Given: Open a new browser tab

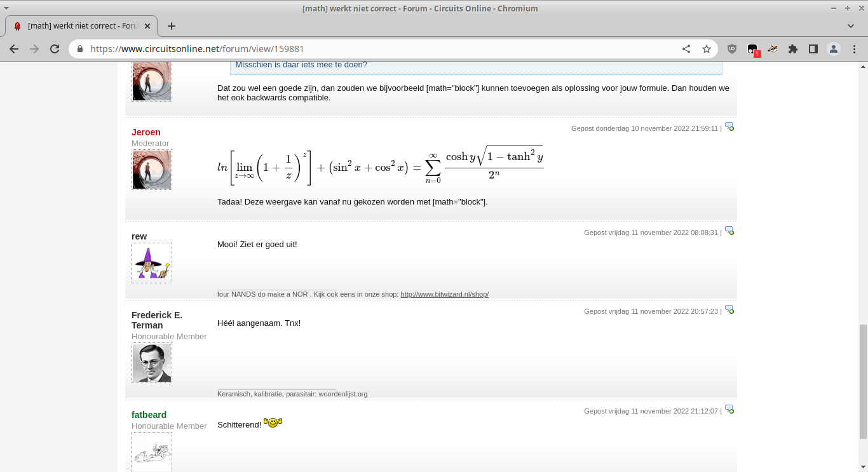Looking at the screenshot, I should (x=171, y=26).
